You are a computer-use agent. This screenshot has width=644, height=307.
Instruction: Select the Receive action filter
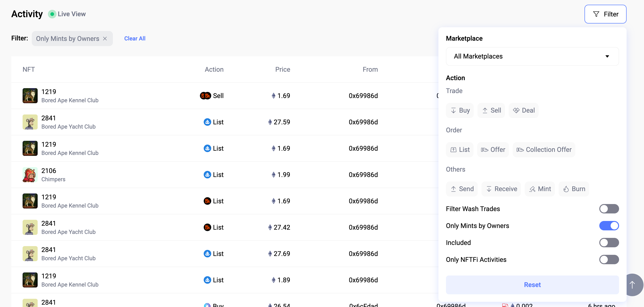501,189
